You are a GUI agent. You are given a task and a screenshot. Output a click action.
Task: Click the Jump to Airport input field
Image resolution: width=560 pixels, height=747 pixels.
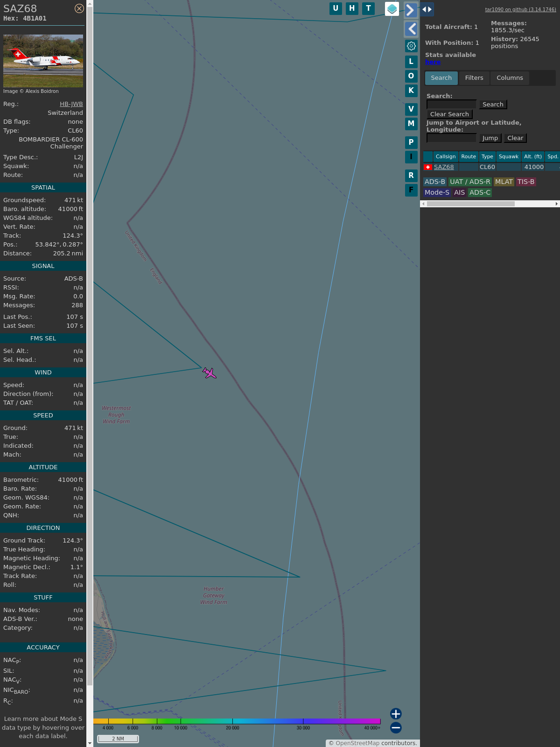[x=451, y=138]
